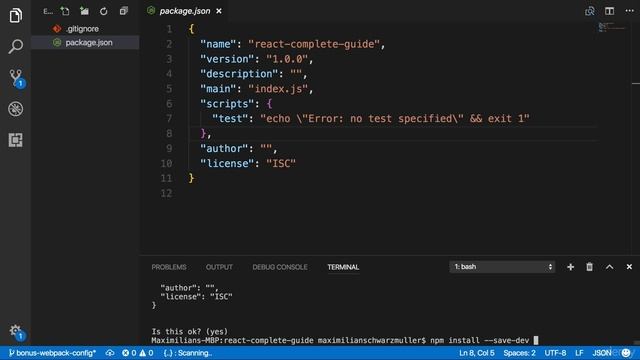Screen dimensions: 640x360
Task: Switch to the DEBUG CONSOLE tab
Action: click(x=280, y=267)
